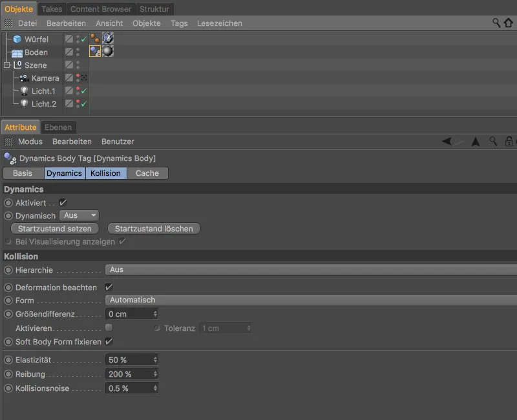This screenshot has width=517, height=420.
Task: Click the Szene null object icon
Action: click(x=17, y=65)
